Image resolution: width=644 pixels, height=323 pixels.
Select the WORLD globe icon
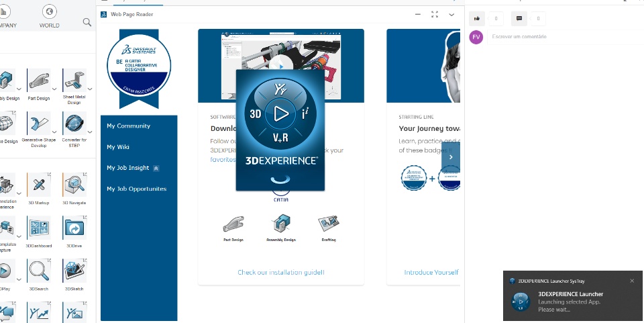pos(49,11)
